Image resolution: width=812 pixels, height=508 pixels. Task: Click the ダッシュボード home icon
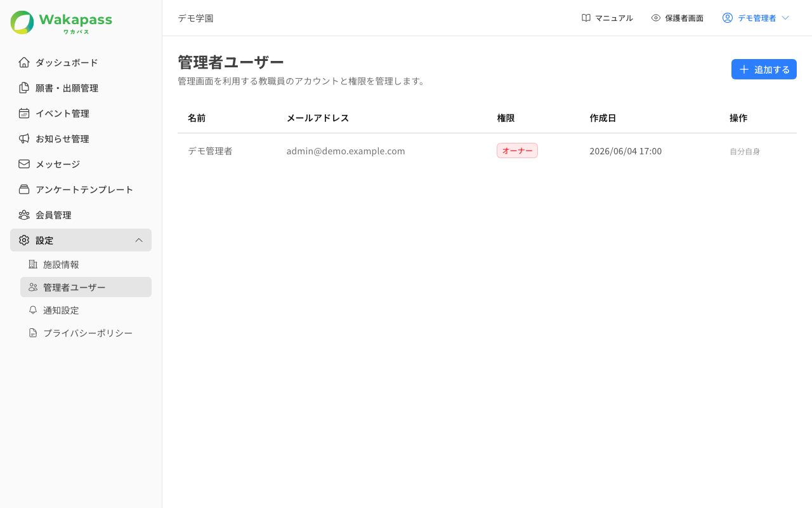point(24,62)
